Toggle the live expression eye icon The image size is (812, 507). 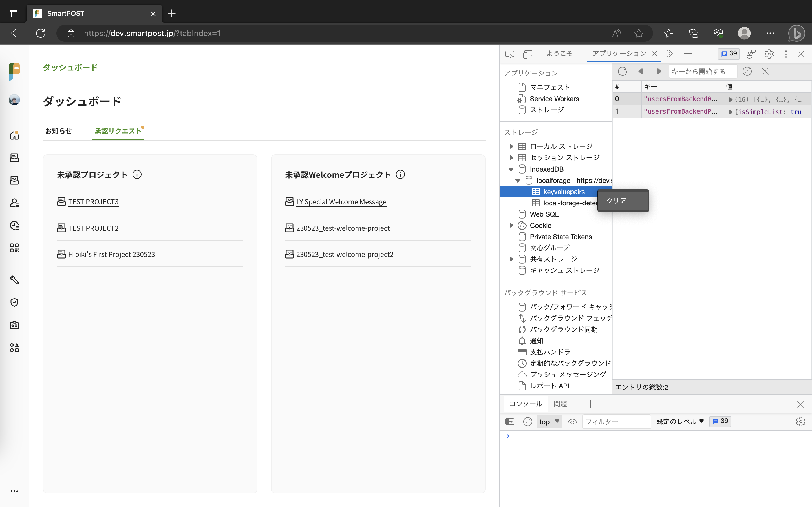point(572,421)
